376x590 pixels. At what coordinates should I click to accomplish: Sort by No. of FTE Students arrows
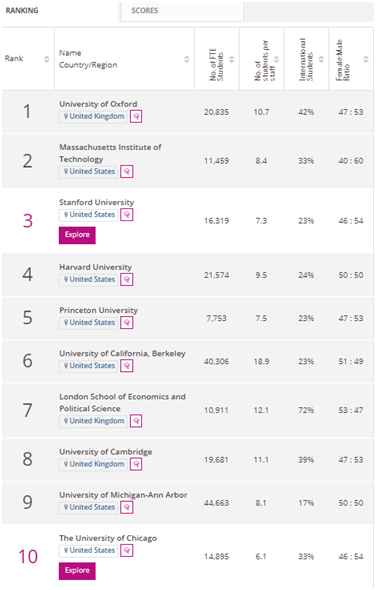click(231, 59)
